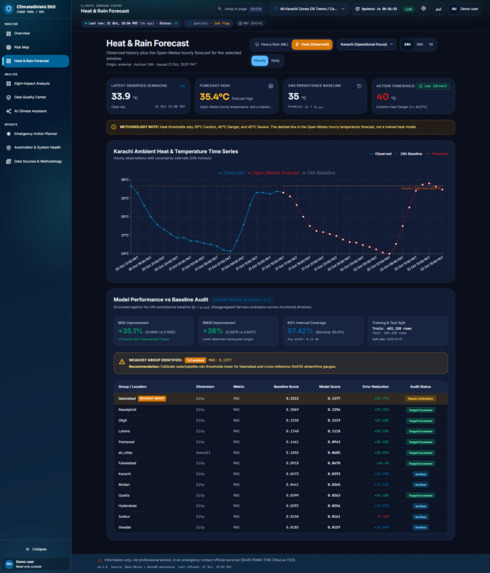The image size is (490, 573).
Task: Click the Data Sources & Methodology icon
Action: click(8, 161)
